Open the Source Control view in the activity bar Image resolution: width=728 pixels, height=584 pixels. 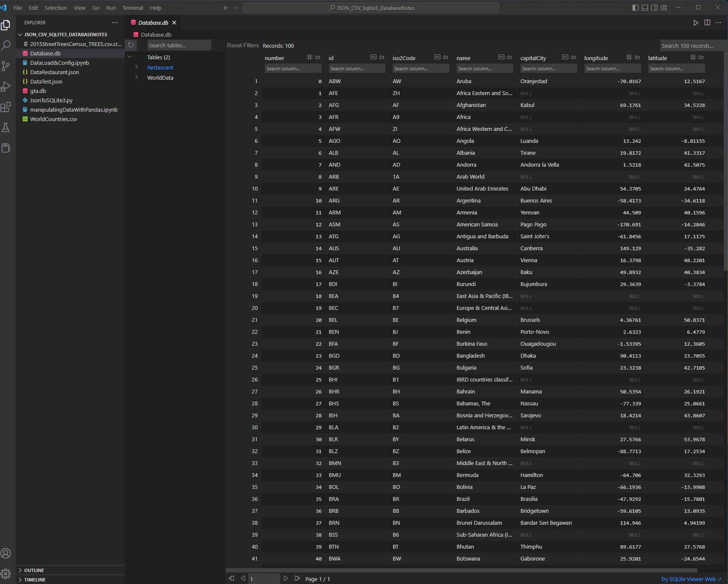[x=6, y=66]
